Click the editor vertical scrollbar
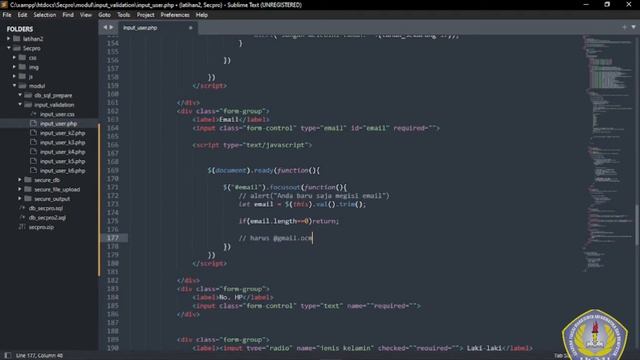 click(637, 193)
